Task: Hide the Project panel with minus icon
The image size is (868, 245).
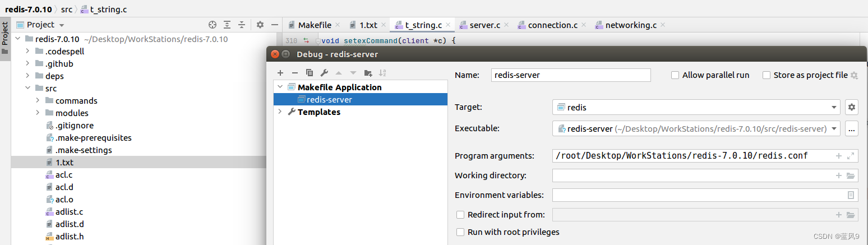Action: pyautogui.click(x=274, y=25)
